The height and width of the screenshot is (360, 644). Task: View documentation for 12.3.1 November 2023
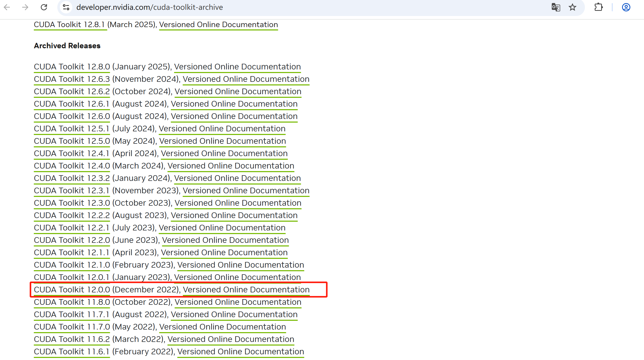tap(246, 190)
